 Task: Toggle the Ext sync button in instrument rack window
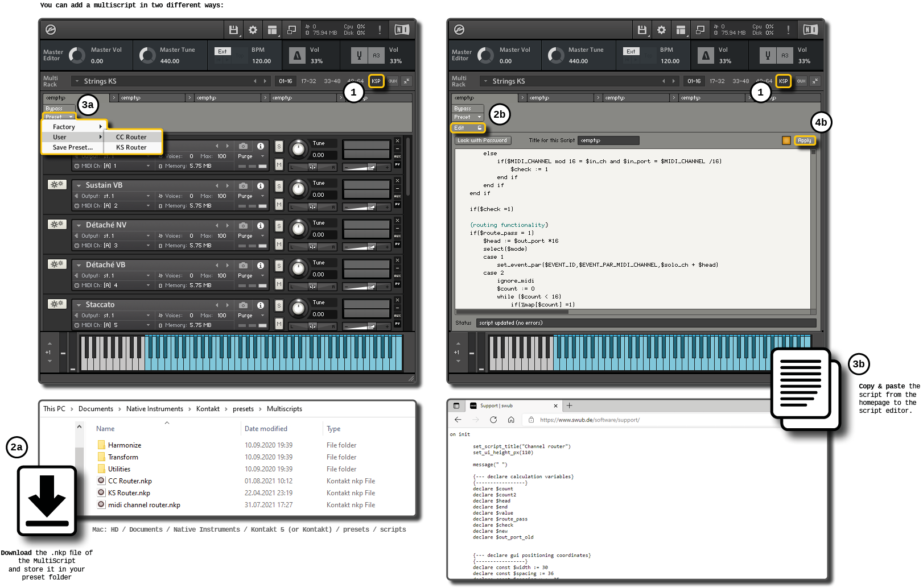click(x=222, y=51)
